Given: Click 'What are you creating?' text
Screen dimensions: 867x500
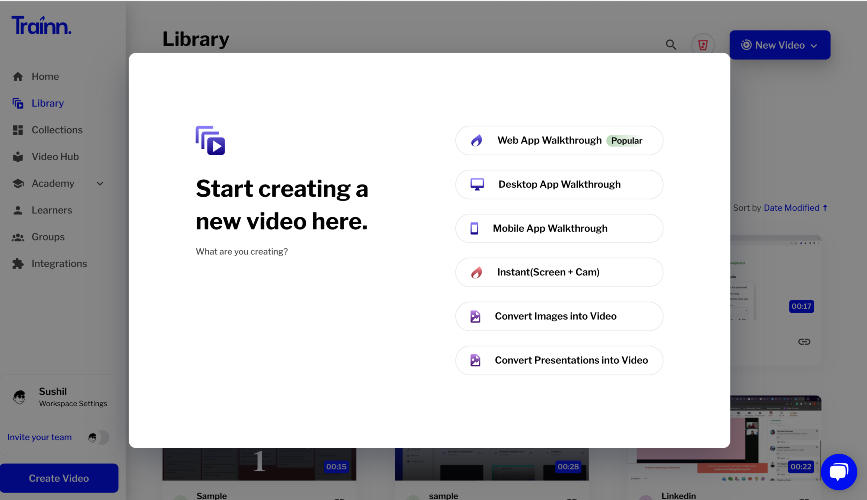Looking at the screenshot, I should pos(242,252).
